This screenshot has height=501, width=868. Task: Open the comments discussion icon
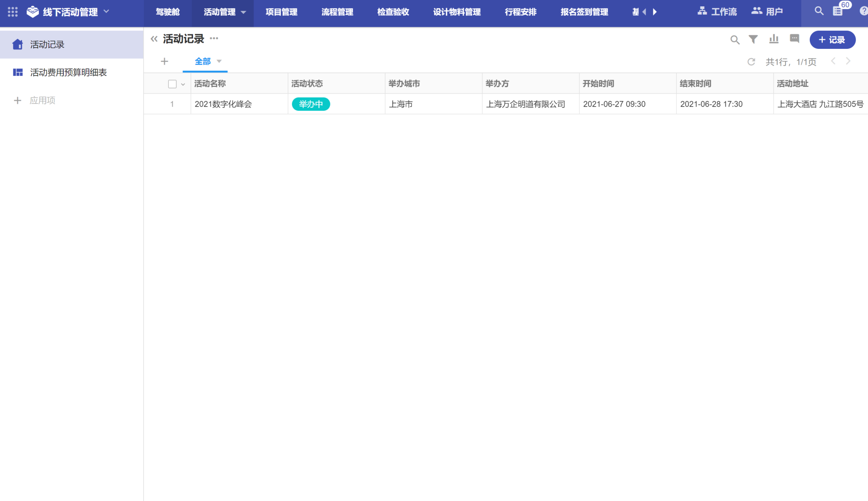(794, 39)
